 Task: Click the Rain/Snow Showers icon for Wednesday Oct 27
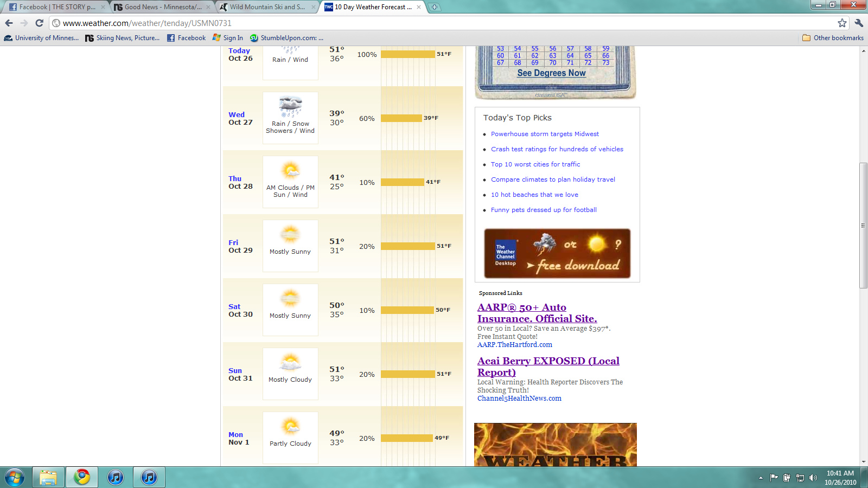[x=290, y=107]
